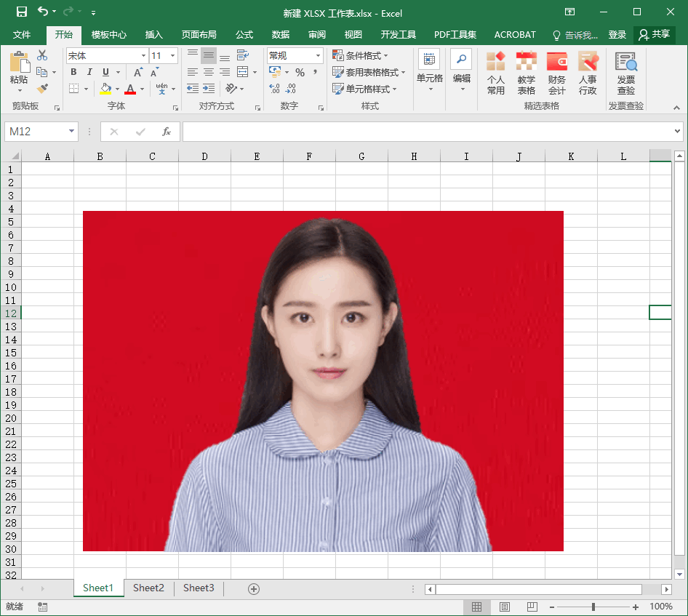Click the Cut scissors icon
Screen dimensions: 688x616
click(42, 55)
